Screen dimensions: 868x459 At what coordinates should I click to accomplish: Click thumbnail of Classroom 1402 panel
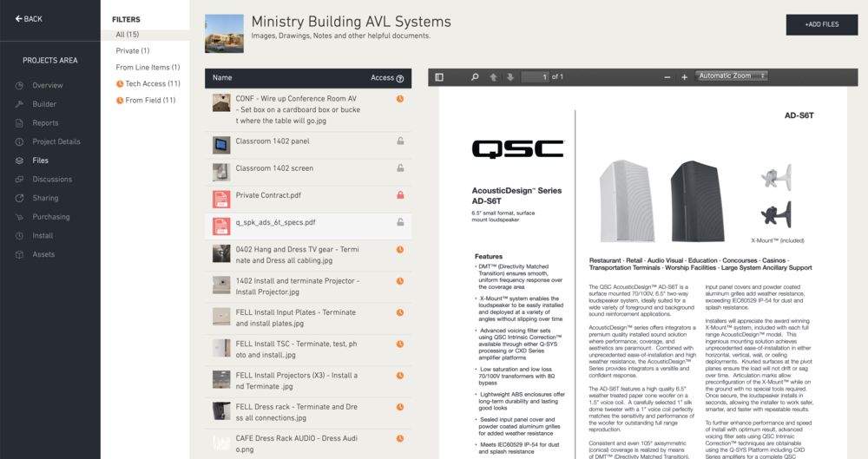coord(221,145)
